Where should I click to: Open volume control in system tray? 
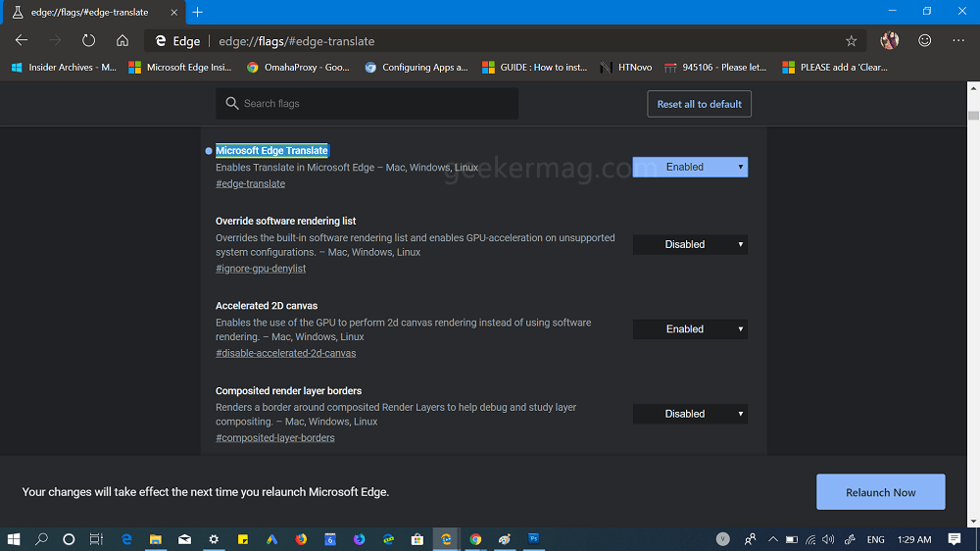(829, 539)
